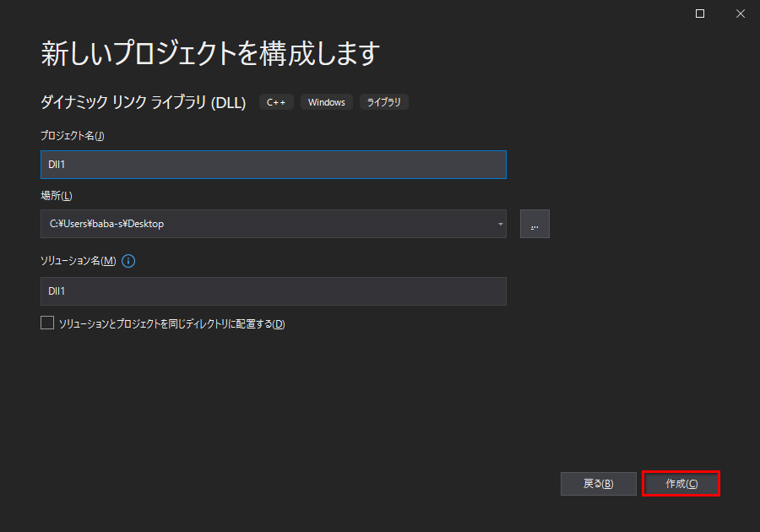This screenshot has height=532, width=760.
Task: Open the location path dropdown arrow
Action: [500, 224]
